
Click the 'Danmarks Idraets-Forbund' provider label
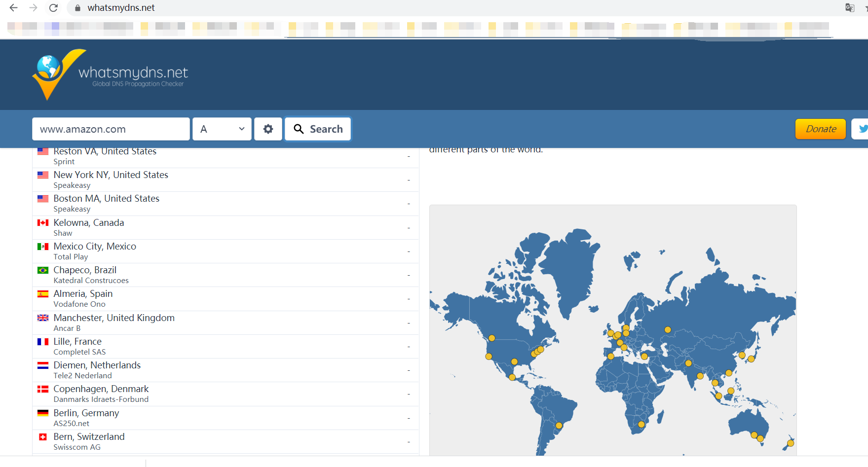click(101, 399)
